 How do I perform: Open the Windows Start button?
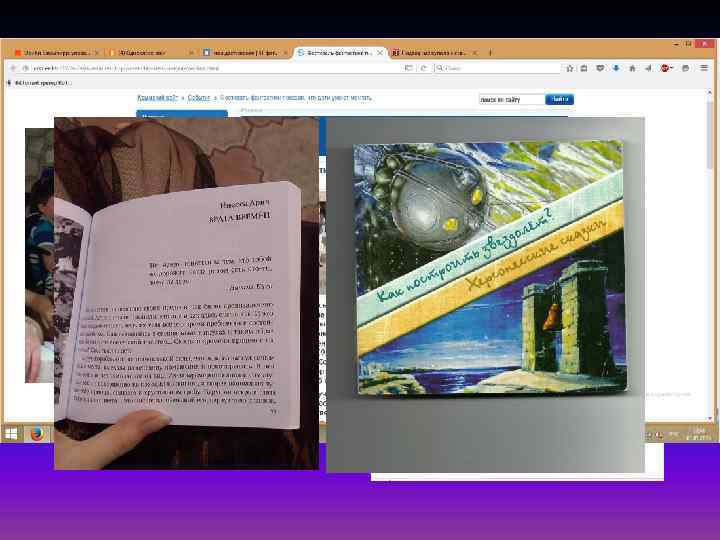(11, 433)
